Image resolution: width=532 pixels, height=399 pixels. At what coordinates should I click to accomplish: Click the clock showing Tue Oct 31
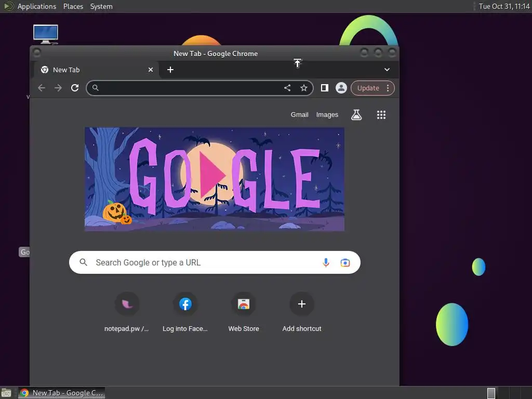point(504,6)
